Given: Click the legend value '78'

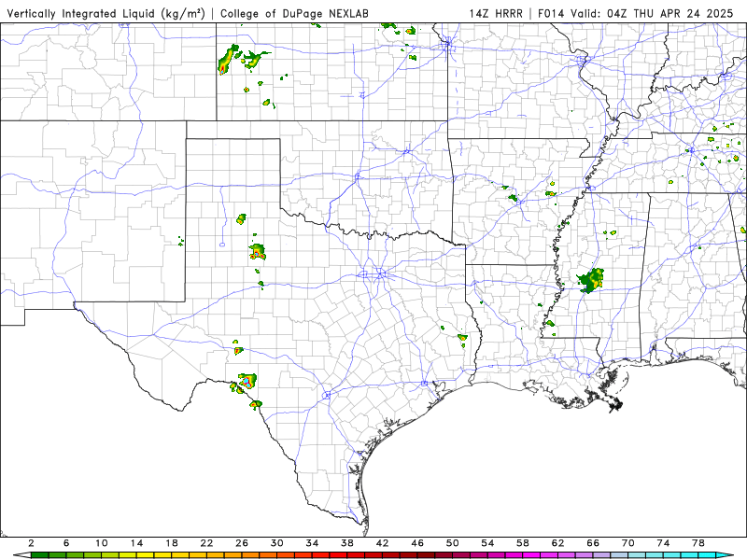Looking at the screenshot, I should [698, 543].
